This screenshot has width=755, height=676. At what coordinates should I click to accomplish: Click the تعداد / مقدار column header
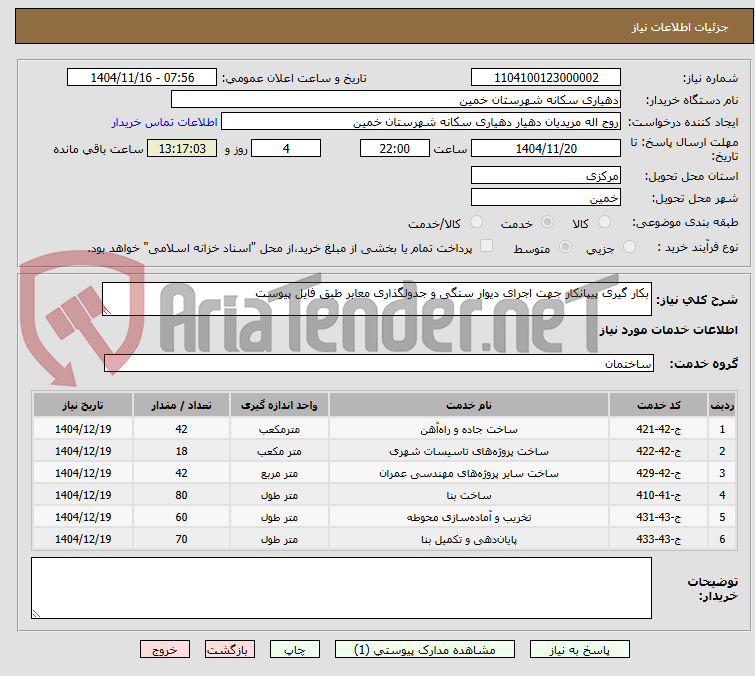(x=182, y=405)
